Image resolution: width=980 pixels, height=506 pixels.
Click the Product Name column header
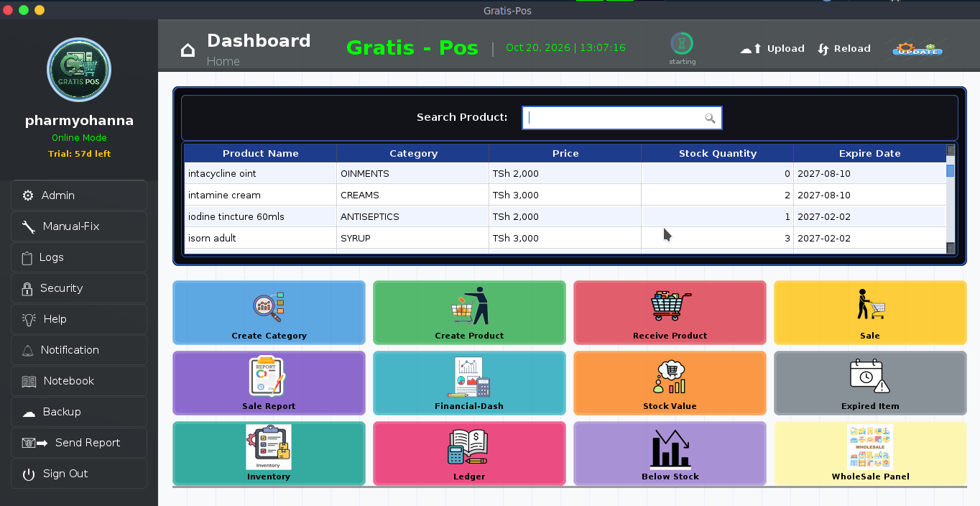click(261, 153)
